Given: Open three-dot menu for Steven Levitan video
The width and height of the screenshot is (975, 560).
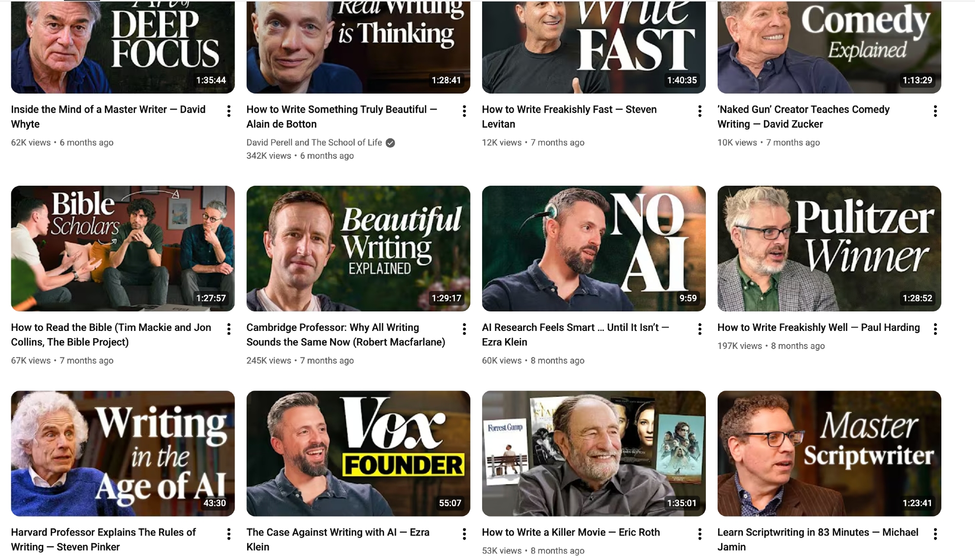Looking at the screenshot, I should click(x=700, y=111).
